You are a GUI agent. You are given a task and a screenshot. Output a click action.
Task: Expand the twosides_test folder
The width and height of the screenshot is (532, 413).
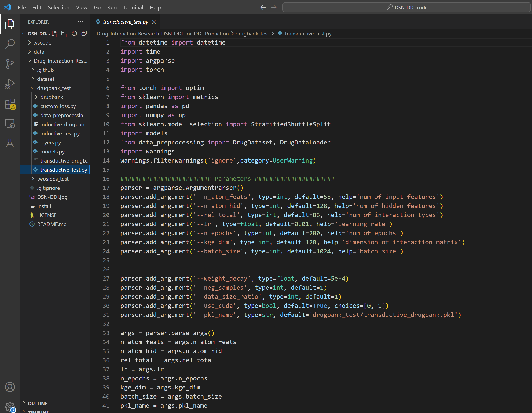(53, 179)
